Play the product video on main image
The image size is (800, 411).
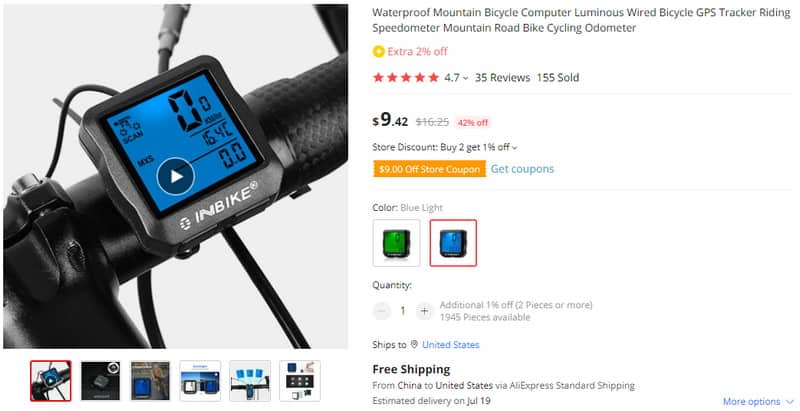coord(176,176)
